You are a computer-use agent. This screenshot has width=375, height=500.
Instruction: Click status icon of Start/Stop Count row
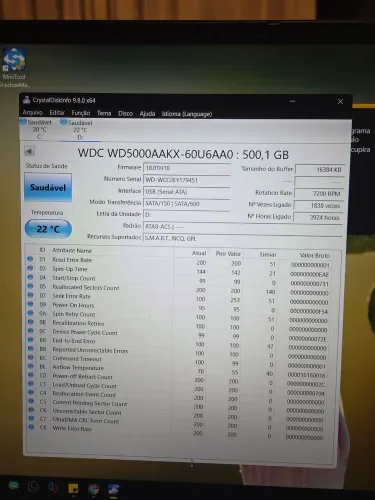tap(30, 277)
